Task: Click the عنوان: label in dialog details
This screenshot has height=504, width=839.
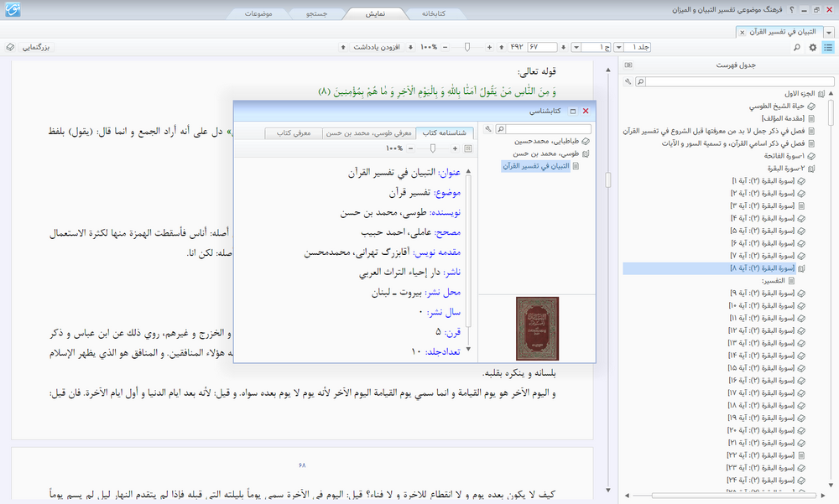Action: pyautogui.click(x=450, y=173)
